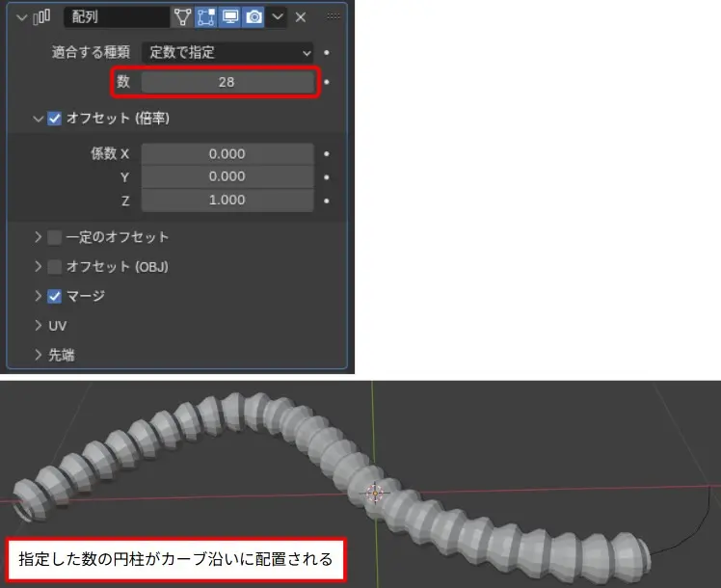Click the オフセット (倍率) label text
Screen dimensions: 721x588
click(x=118, y=119)
